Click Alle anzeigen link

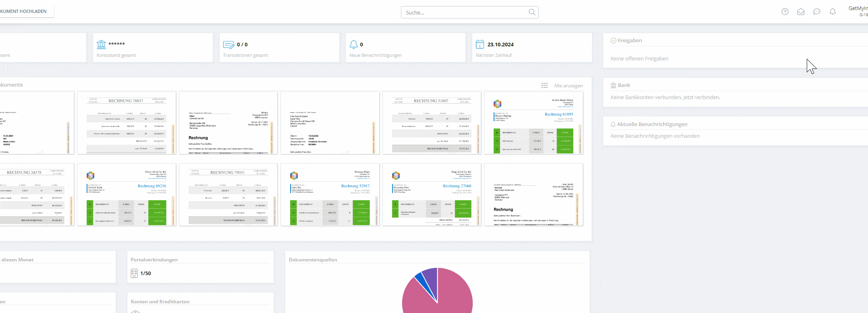click(568, 86)
